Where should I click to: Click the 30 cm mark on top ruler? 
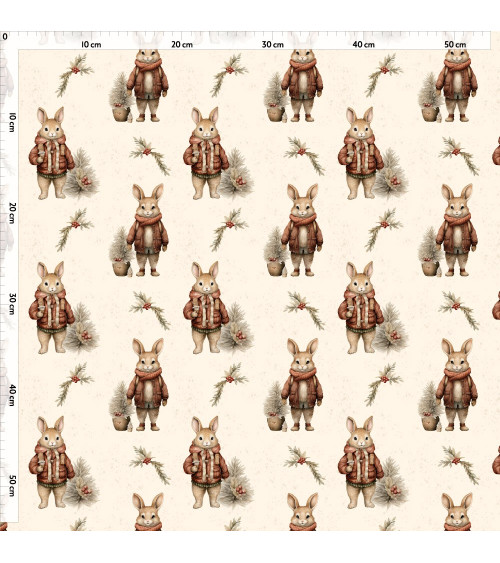273,45
